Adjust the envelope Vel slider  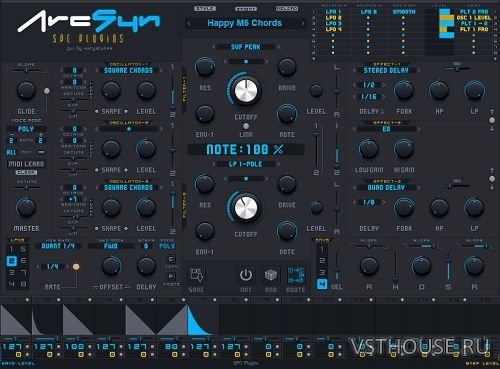[337, 265]
